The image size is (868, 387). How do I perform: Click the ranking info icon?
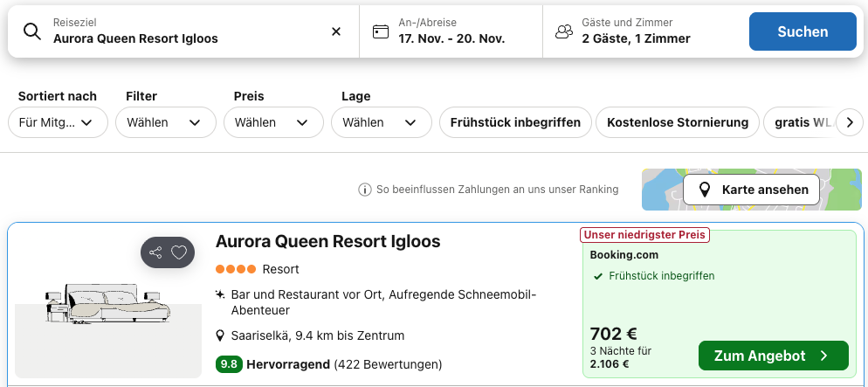coord(365,190)
